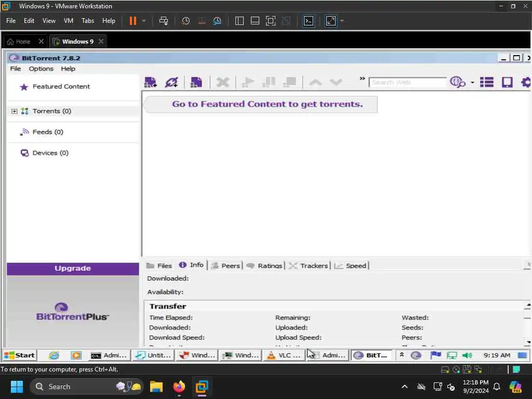Open search engine dropdown arrow
This screenshot has height=399, width=532.
472,83
